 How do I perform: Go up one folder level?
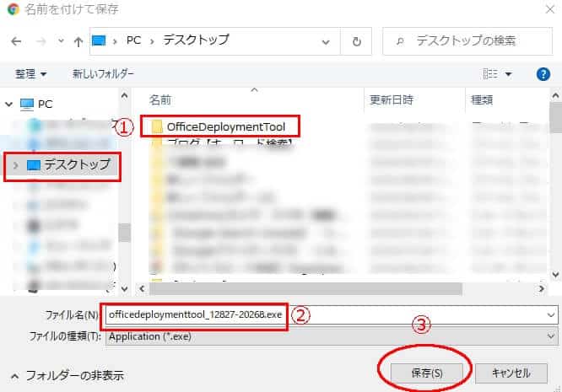[78, 42]
